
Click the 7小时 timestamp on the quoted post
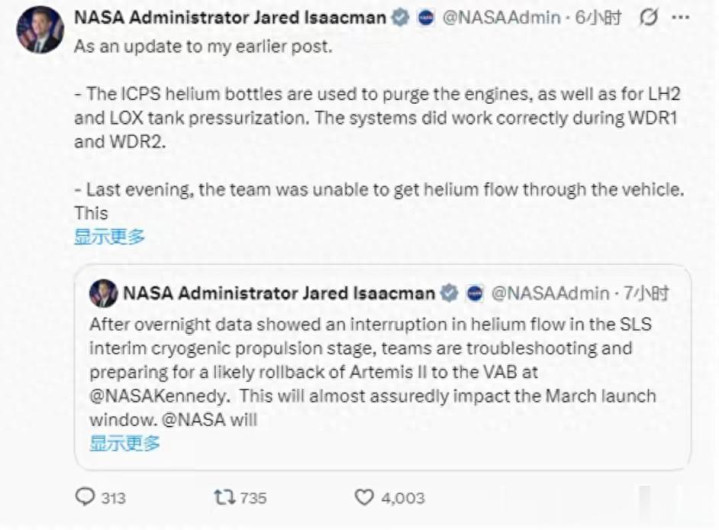coord(647,293)
